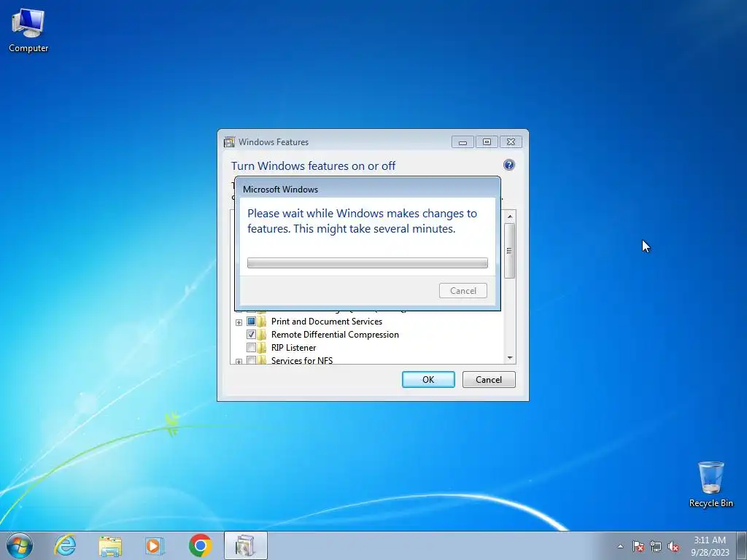Launch Google Chrome from the taskbar

[x=200, y=545]
